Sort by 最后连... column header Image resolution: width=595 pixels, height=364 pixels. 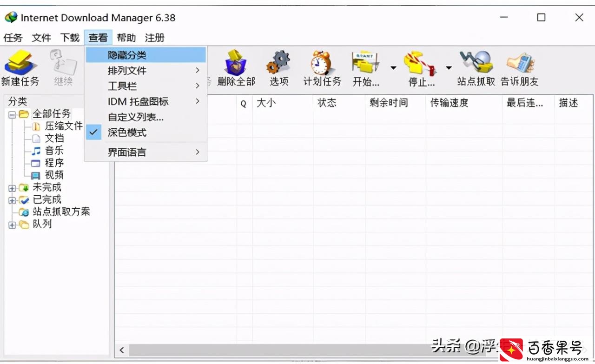[529, 103]
